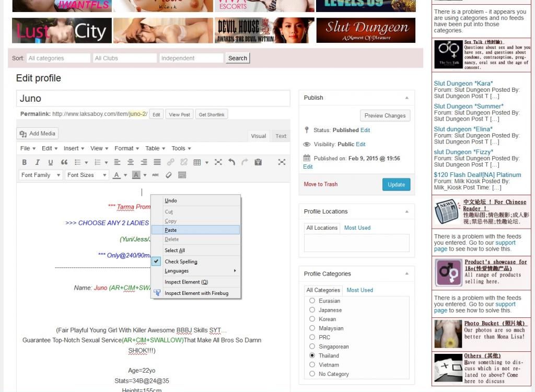Click the All categories sort field

(59, 58)
